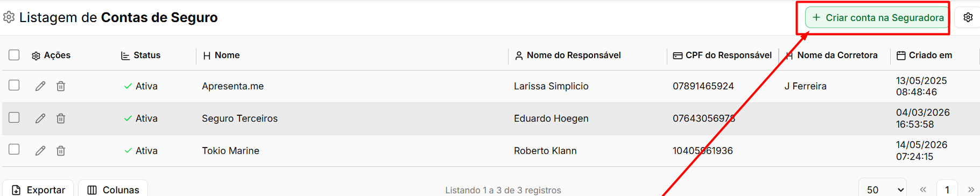This screenshot has height=196, width=980.
Task: Toggle the select-all checkbox in table header
Action: (x=14, y=55)
